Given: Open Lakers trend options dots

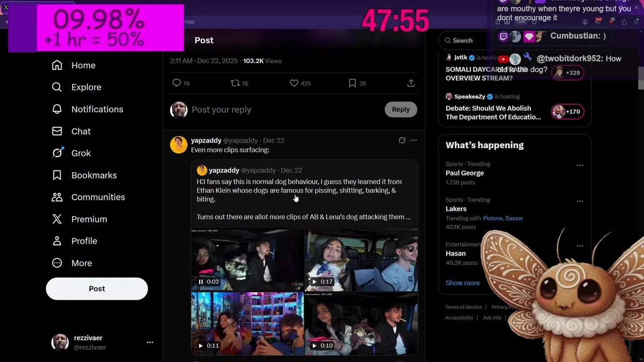Looking at the screenshot, I should 580,201.
